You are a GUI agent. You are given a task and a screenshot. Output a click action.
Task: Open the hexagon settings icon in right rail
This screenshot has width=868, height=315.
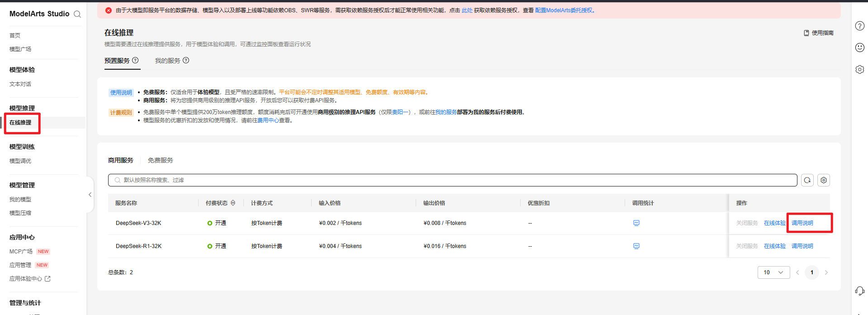[860, 69]
